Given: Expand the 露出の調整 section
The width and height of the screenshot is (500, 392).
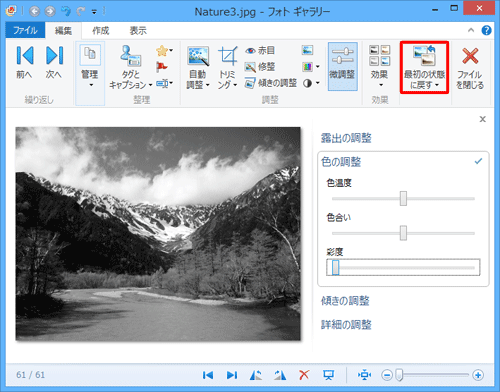Looking at the screenshot, I should [346, 138].
